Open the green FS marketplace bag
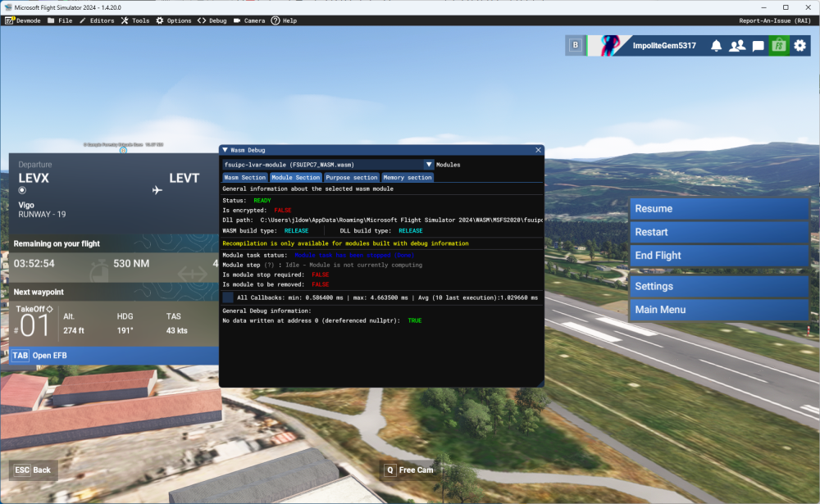 point(778,46)
